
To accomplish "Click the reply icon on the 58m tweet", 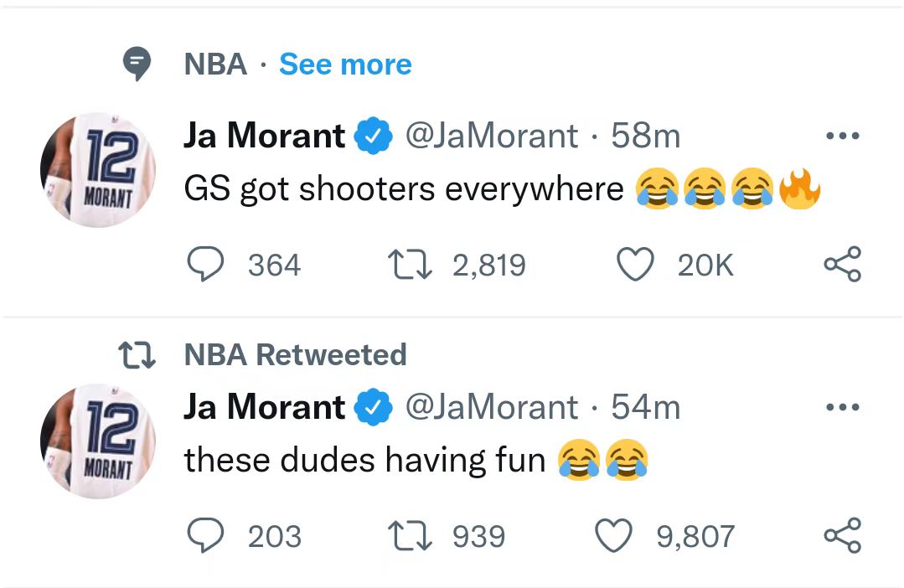I will point(202,265).
